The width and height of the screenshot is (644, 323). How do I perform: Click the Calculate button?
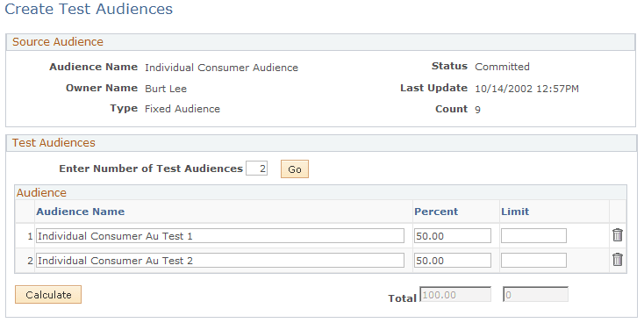click(48, 295)
